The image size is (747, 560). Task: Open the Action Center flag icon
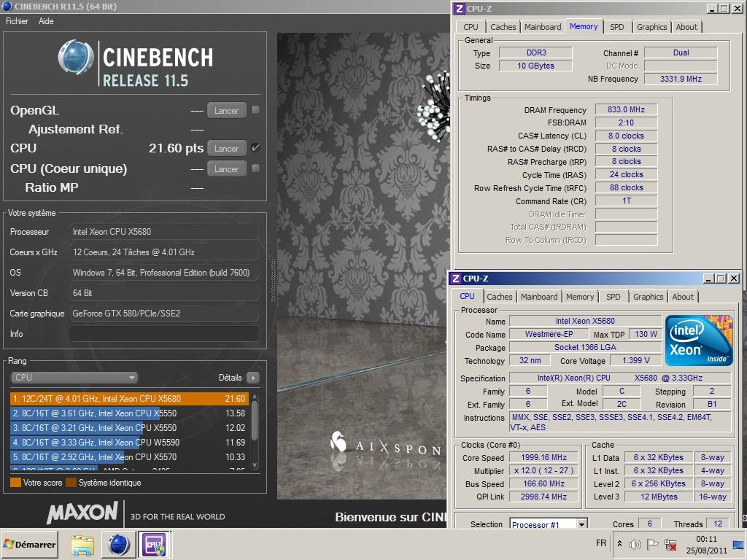[x=653, y=544]
